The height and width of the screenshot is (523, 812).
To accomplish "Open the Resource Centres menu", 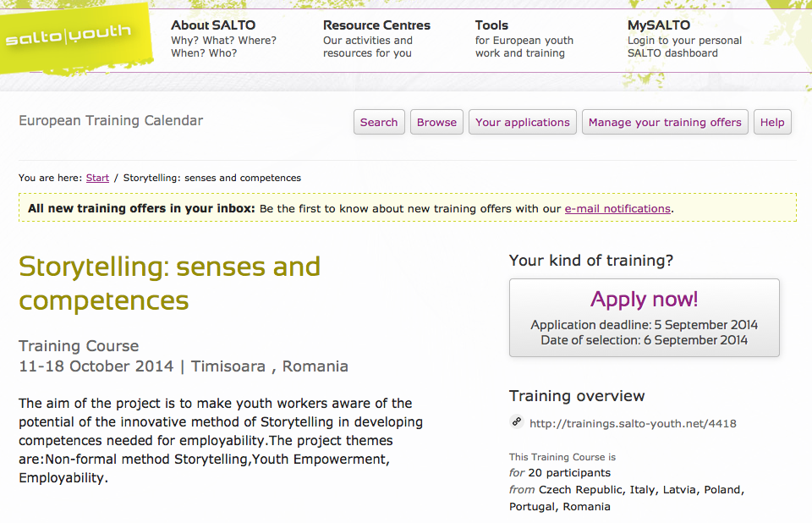I will [376, 39].
